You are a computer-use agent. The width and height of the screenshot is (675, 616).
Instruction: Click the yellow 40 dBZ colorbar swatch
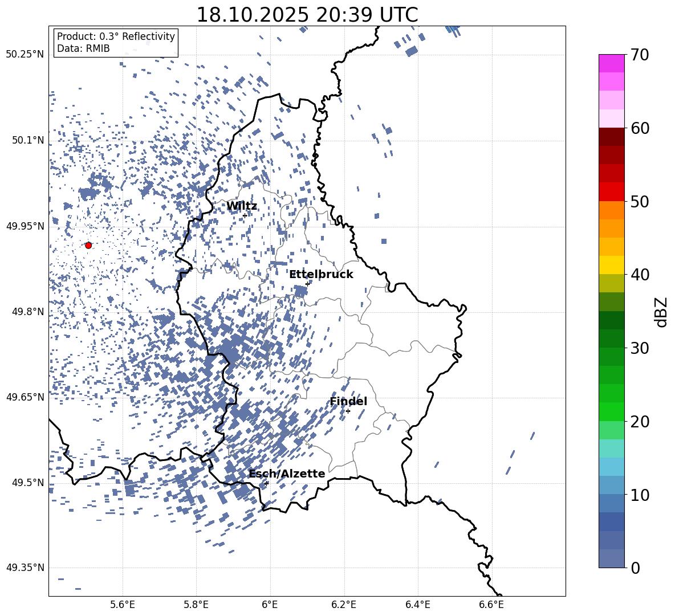[611, 265]
